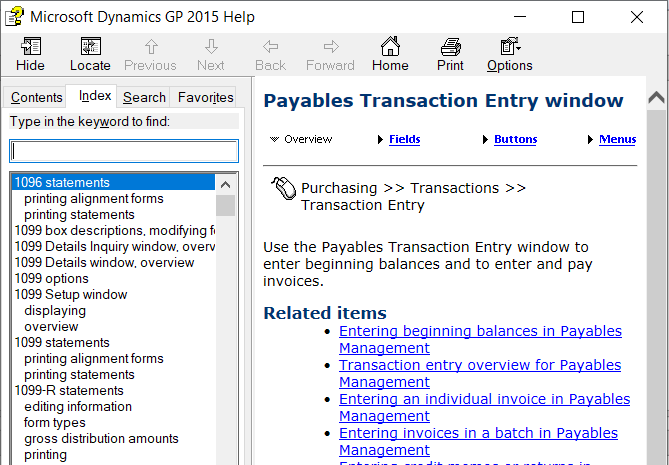Open the Menus link

click(x=617, y=140)
